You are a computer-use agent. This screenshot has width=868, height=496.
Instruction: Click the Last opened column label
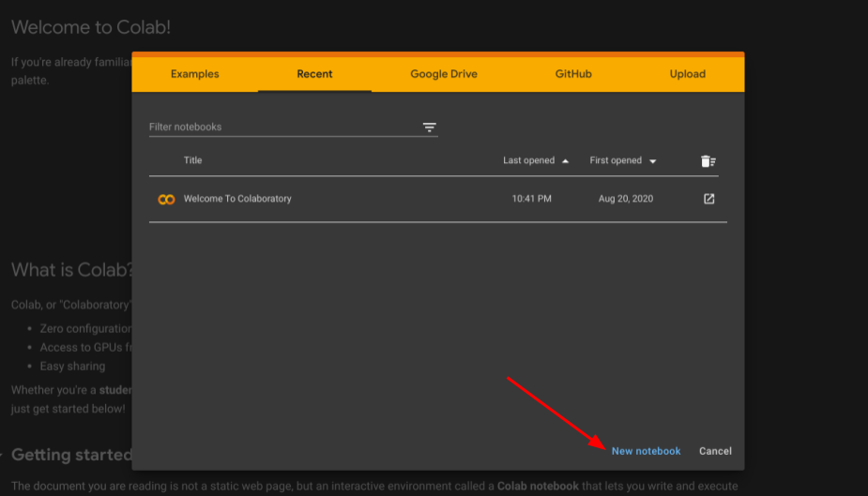click(x=528, y=160)
